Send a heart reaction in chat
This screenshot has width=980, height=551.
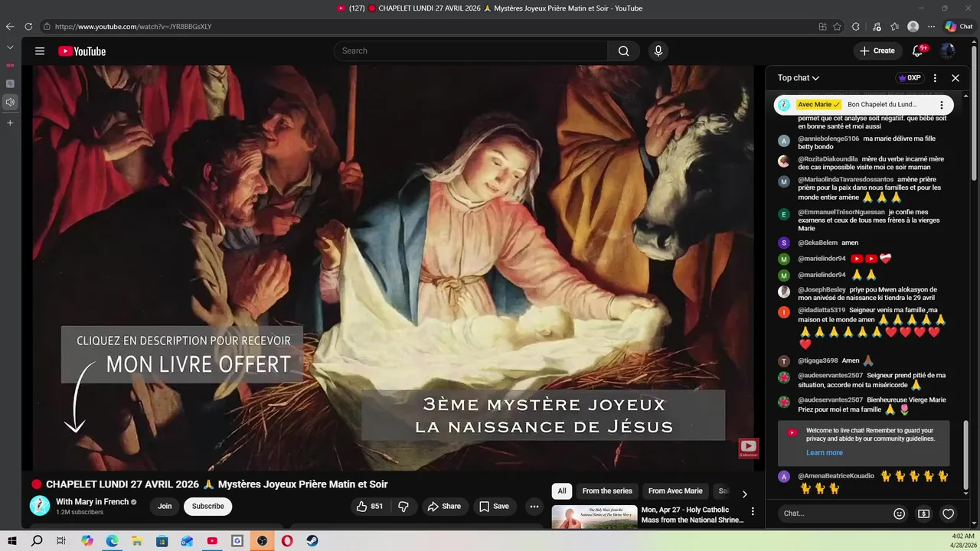pyautogui.click(x=948, y=514)
